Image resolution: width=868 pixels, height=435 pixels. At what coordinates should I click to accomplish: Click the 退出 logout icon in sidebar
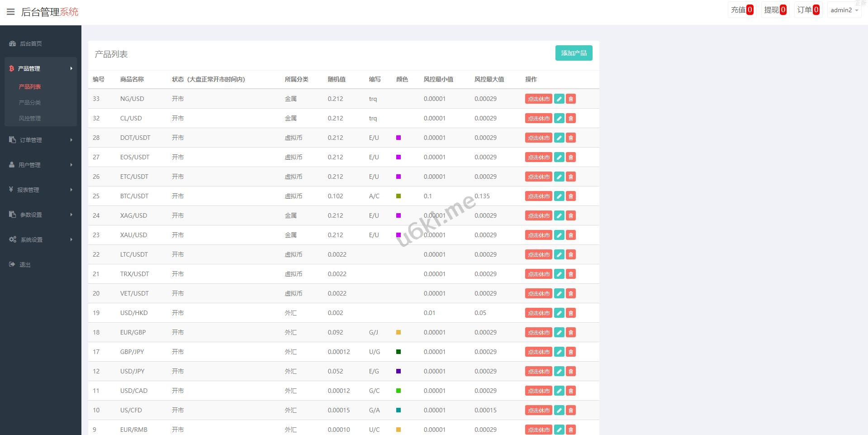(12, 265)
